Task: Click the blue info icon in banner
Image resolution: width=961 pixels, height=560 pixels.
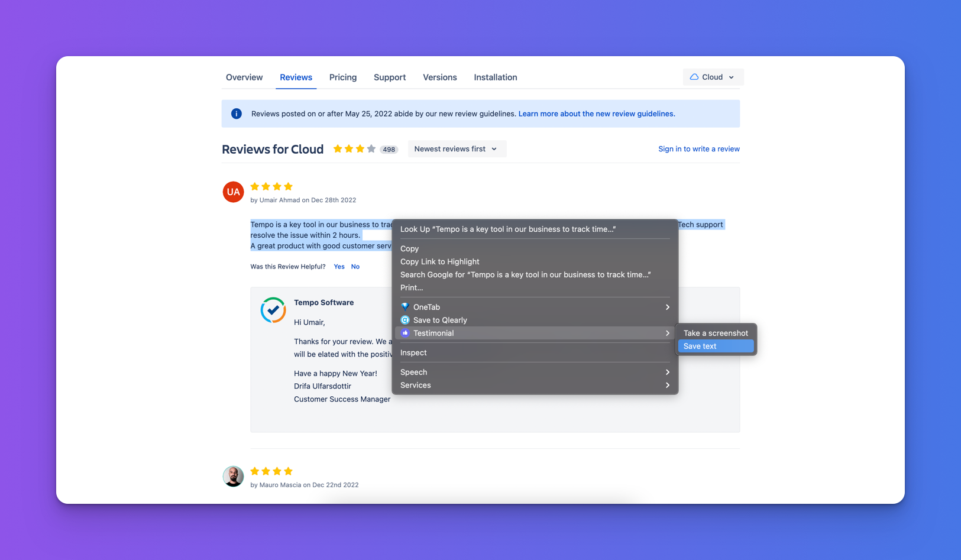Action: [x=237, y=114]
